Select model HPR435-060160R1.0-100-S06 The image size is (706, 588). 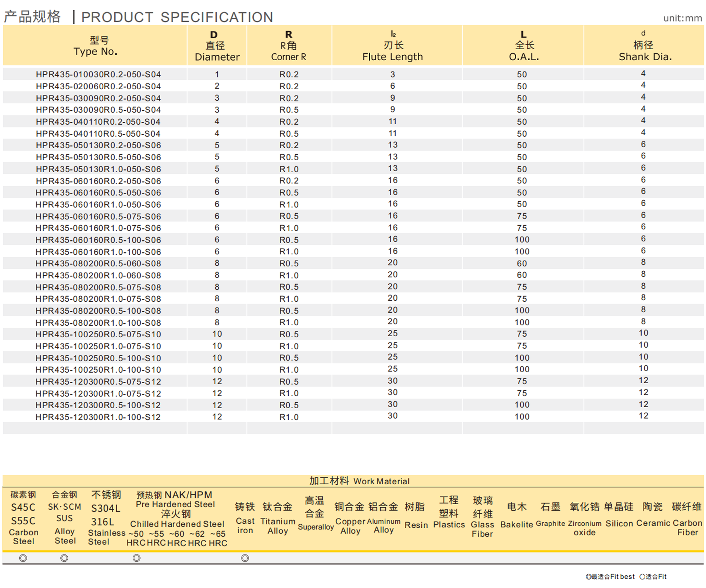click(x=98, y=252)
